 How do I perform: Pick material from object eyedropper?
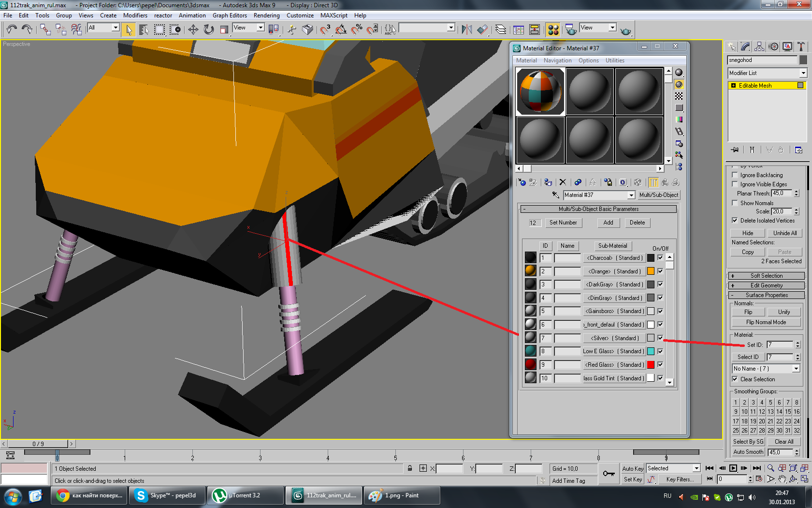coord(556,195)
